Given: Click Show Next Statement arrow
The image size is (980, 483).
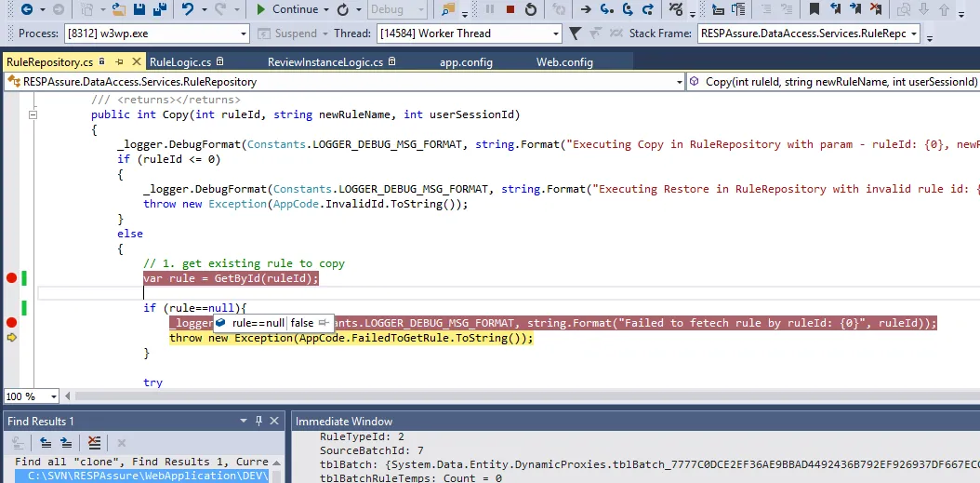Looking at the screenshot, I should point(586,9).
